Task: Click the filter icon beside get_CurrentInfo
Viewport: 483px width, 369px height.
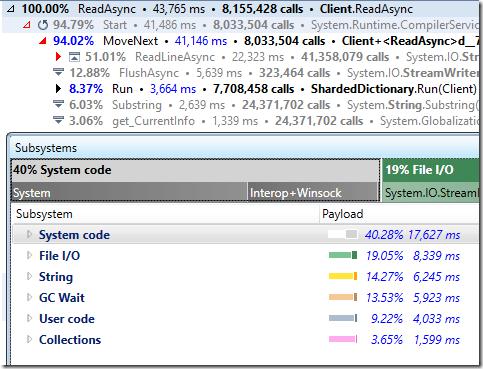Action: click(58, 120)
